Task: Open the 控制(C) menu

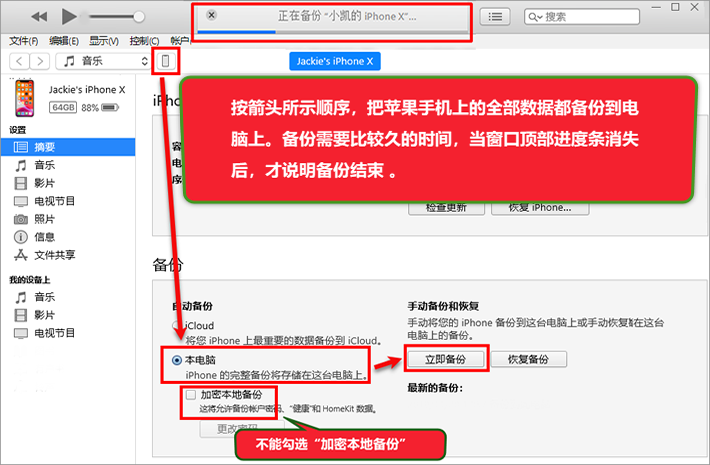Action: pos(144,41)
